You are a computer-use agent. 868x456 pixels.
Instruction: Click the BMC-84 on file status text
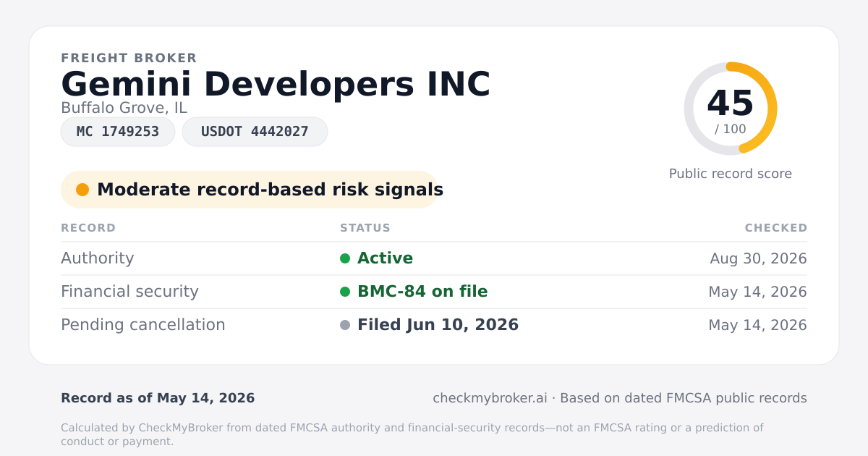pyautogui.click(x=422, y=292)
